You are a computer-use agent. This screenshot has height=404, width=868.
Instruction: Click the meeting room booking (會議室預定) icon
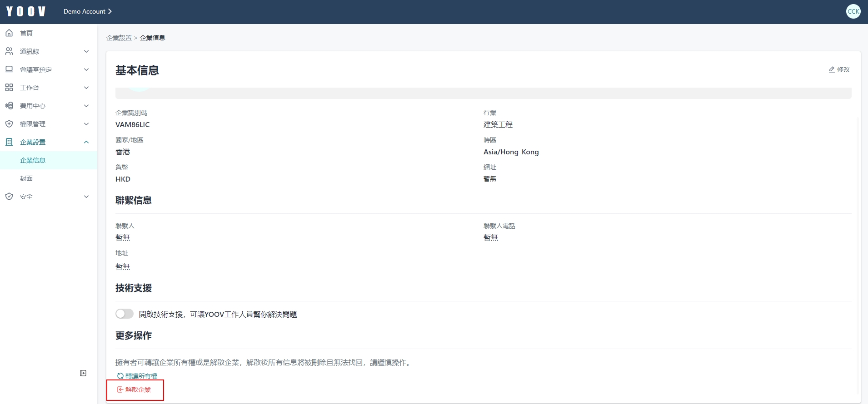tap(9, 69)
